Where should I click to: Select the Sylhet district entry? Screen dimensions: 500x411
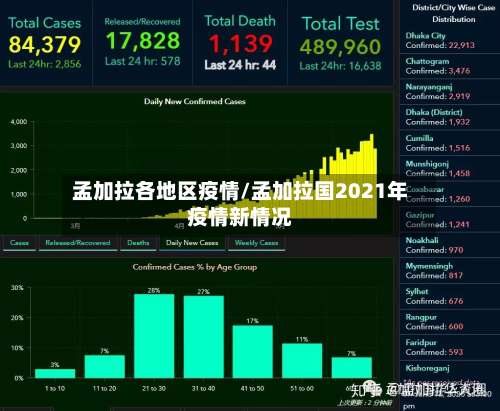[x=450, y=296]
